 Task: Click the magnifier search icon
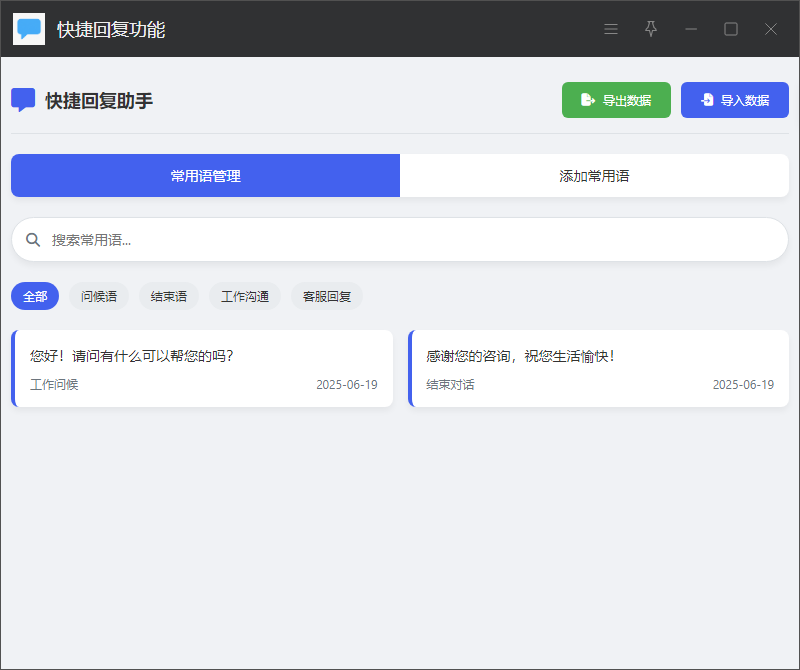click(x=33, y=240)
